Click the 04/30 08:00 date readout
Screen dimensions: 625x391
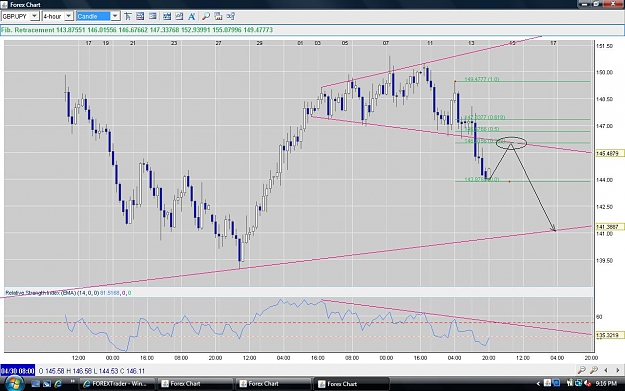click(18, 371)
